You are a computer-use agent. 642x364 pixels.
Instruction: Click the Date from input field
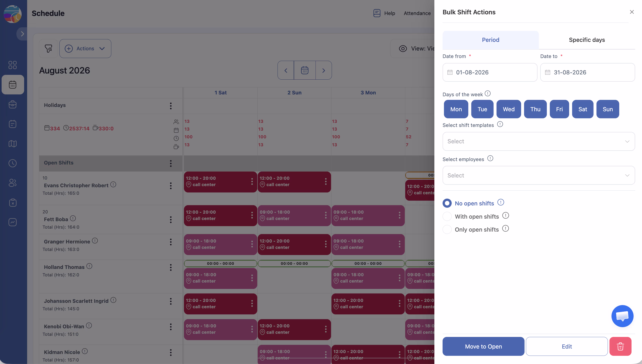tap(489, 72)
